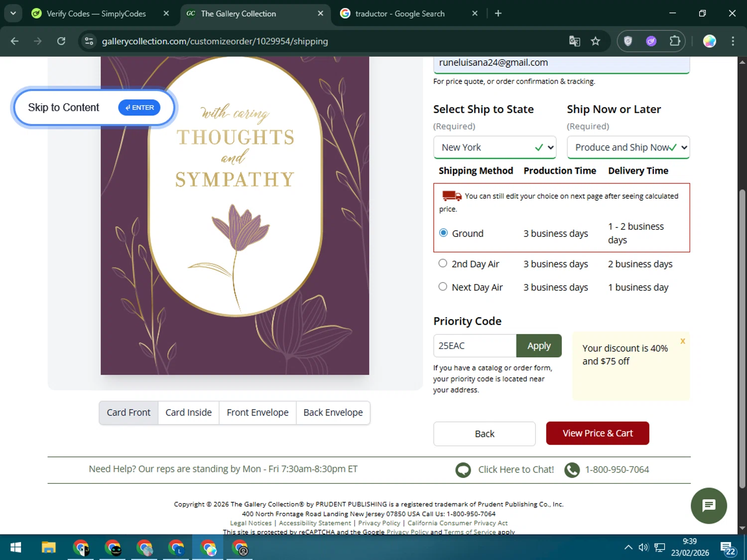Reload the current page

point(61,41)
